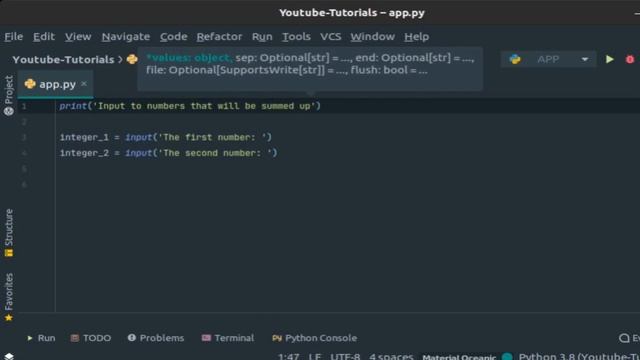Click line number 6 in the gutter
This screenshot has width=640, height=360.
(x=24, y=184)
